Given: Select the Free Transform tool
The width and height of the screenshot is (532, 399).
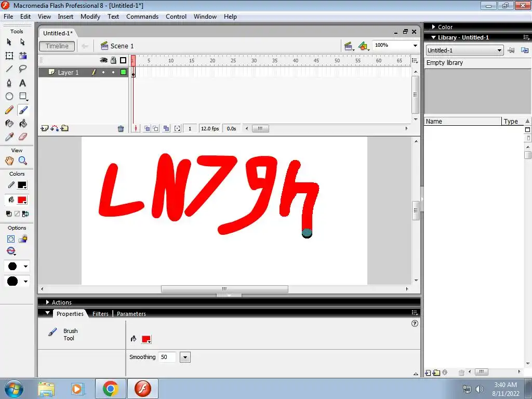Looking at the screenshot, I should point(9,56).
